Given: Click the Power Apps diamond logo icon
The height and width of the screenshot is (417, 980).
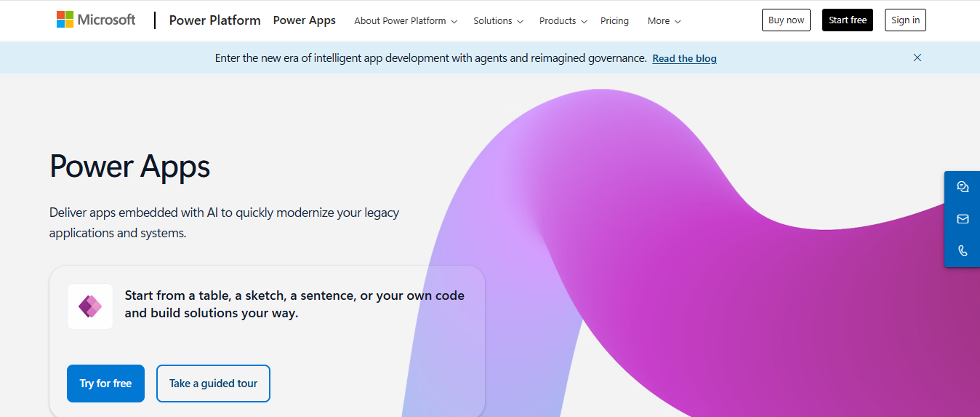Looking at the screenshot, I should [x=90, y=306].
